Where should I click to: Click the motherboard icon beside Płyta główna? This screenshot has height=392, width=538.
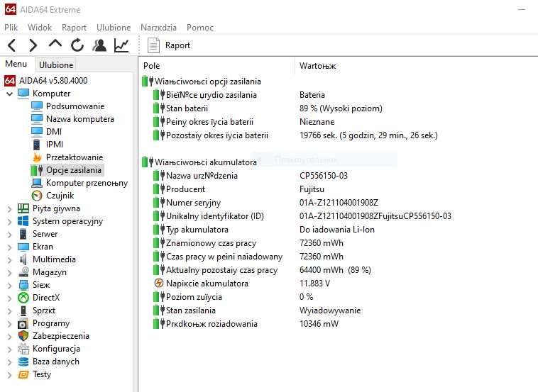(23, 208)
